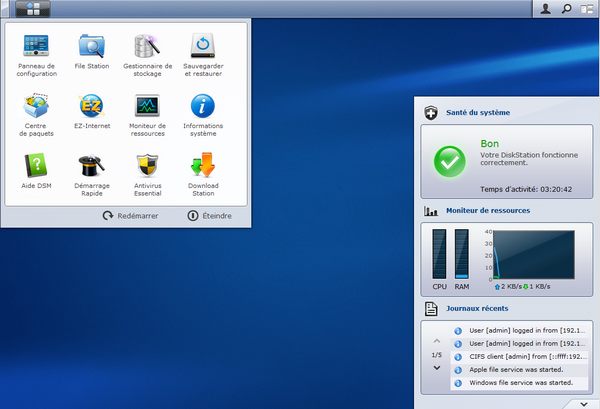Open the user account menu icon

pyautogui.click(x=546, y=8)
